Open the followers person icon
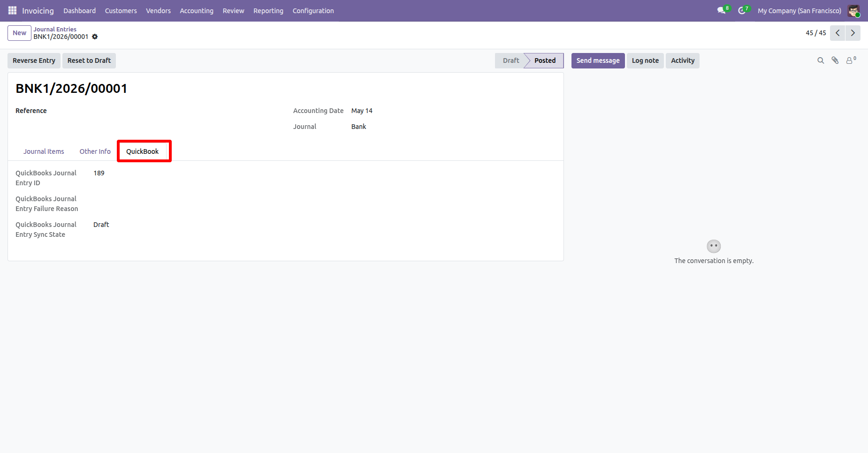This screenshot has width=868, height=453. (851, 60)
